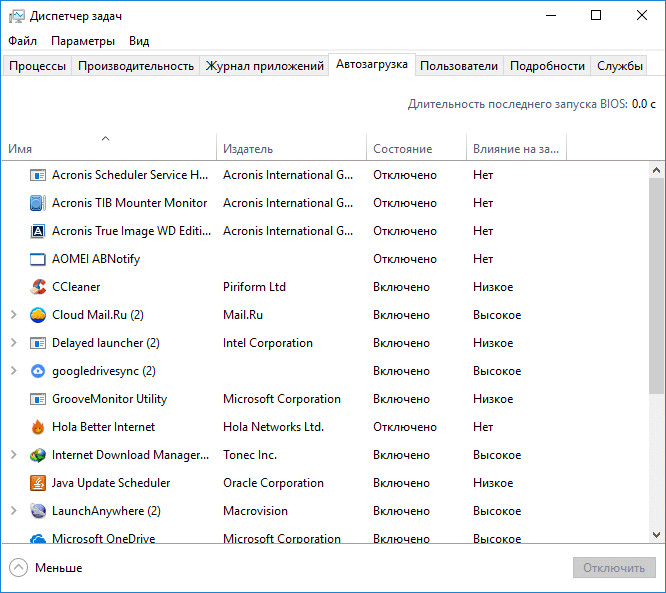Select the Hola Better Internet flame icon
Screen dimensions: 666x593
coord(38,427)
